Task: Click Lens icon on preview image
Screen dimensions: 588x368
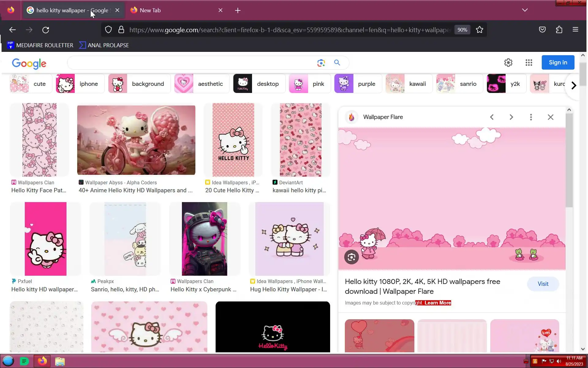Action: click(x=351, y=257)
